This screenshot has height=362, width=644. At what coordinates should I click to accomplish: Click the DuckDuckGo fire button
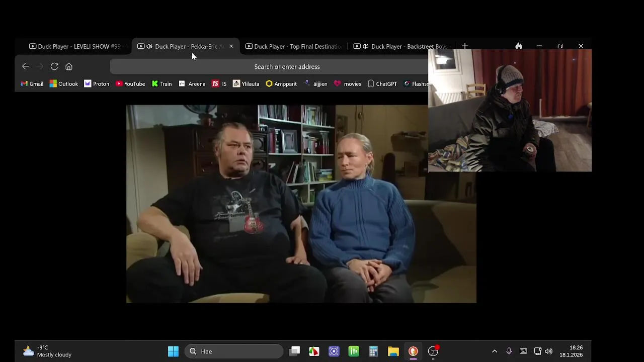click(519, 46)
